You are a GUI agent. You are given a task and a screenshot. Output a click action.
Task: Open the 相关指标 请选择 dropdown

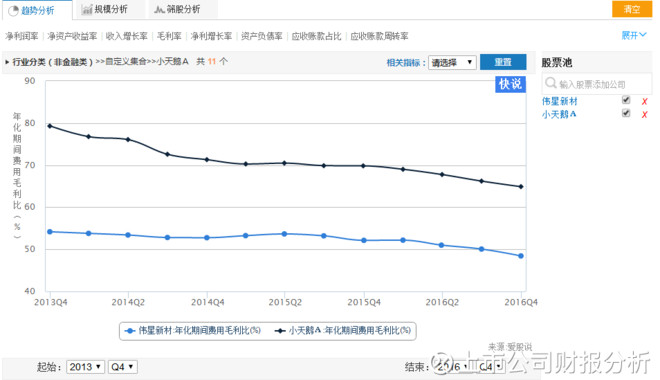[x=452, y=63]
